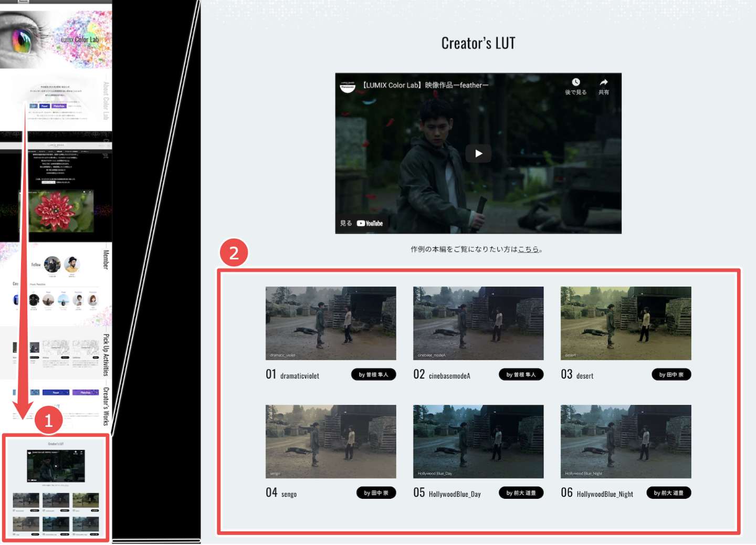Select the HollywoodBlue_Day LUT name text
The width and height of the screenshot is (756, 545).
coord(455,494)
